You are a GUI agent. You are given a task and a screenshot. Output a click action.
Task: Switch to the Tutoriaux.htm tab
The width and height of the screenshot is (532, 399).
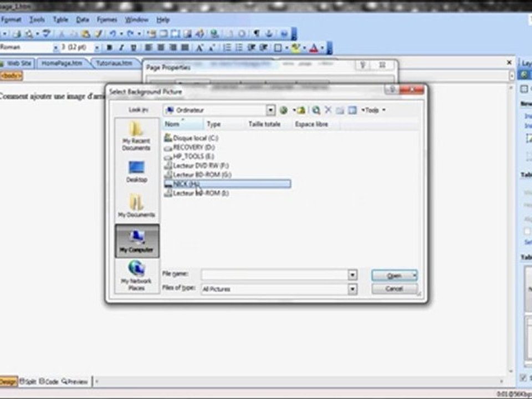114,63
